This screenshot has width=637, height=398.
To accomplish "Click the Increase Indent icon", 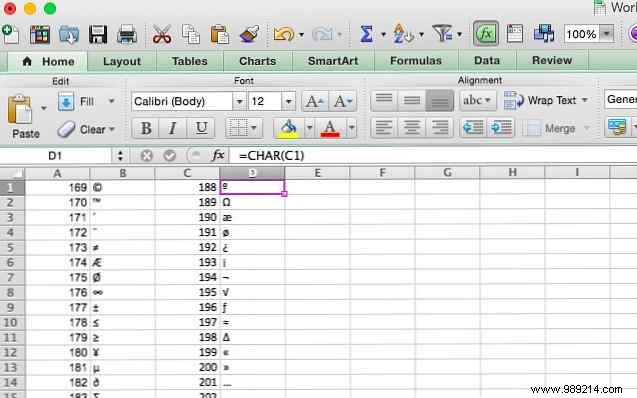I will pos(501,128).
